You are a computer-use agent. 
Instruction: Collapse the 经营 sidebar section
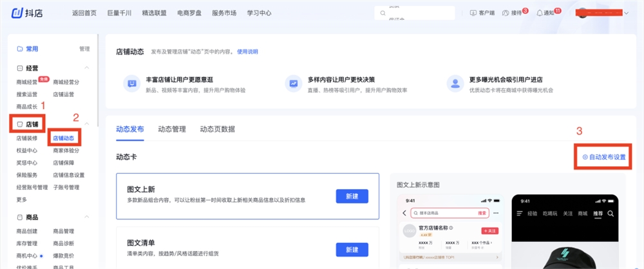point(87,68)
